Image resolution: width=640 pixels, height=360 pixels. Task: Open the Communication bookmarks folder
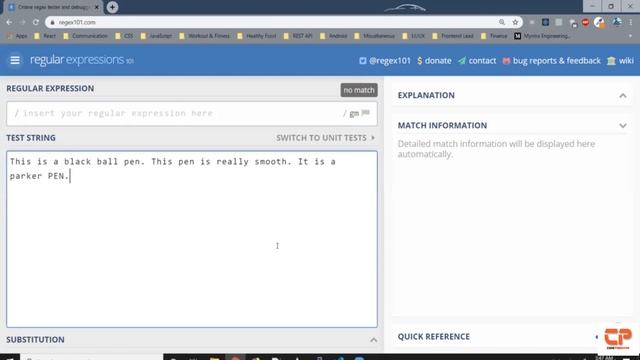85,36
